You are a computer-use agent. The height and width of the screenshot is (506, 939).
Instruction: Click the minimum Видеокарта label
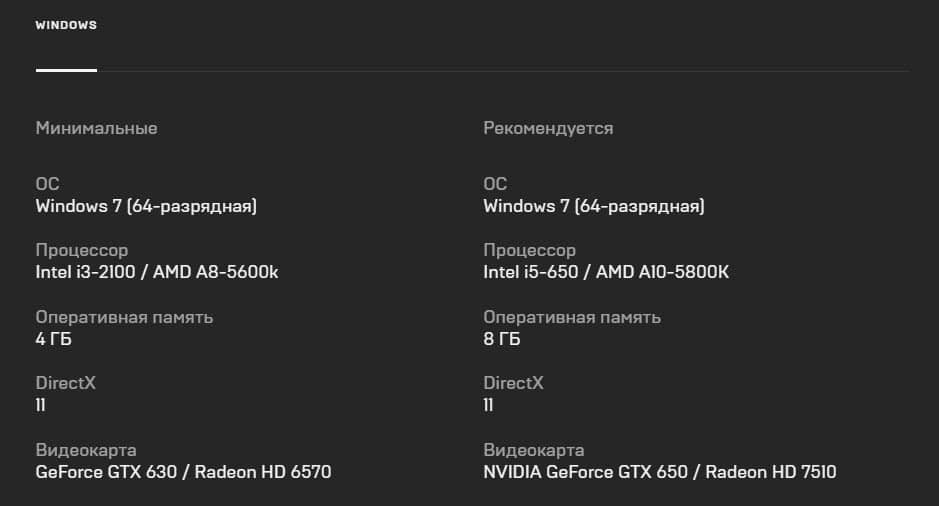(x=86, y=450)
